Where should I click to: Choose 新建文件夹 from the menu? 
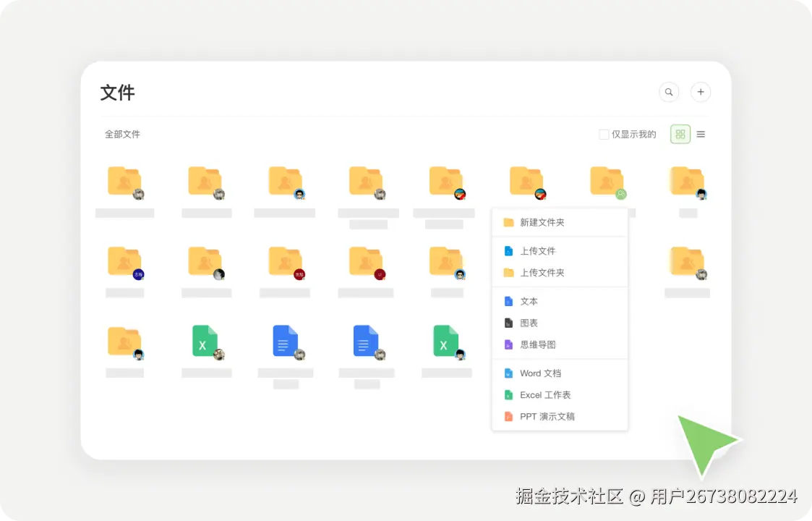560,222
